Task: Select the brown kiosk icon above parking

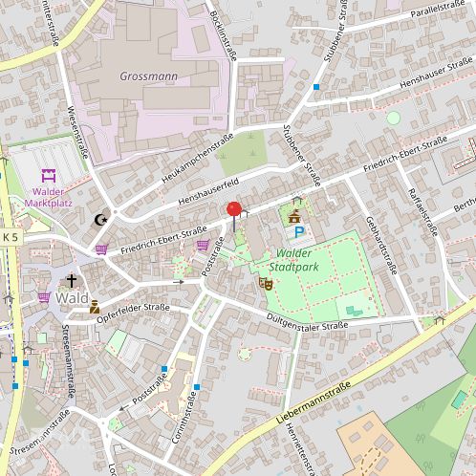Action: tap(294, 216)
